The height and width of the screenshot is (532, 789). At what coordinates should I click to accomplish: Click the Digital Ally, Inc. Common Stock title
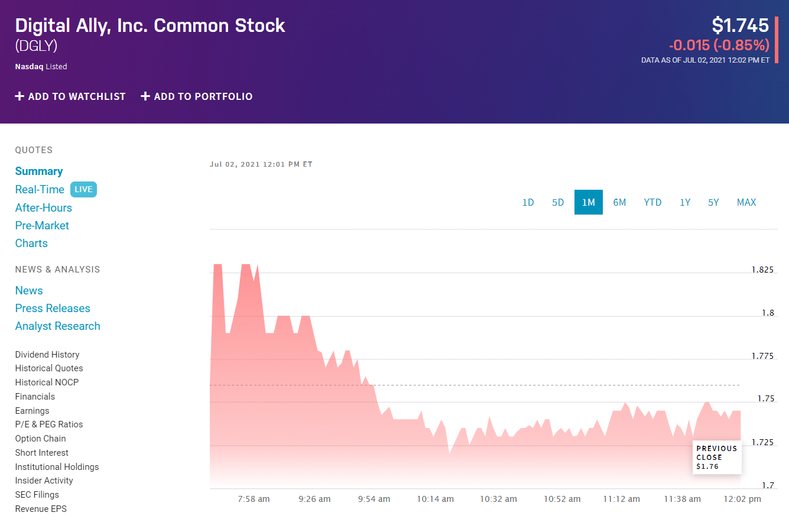[x=150, y=25]
